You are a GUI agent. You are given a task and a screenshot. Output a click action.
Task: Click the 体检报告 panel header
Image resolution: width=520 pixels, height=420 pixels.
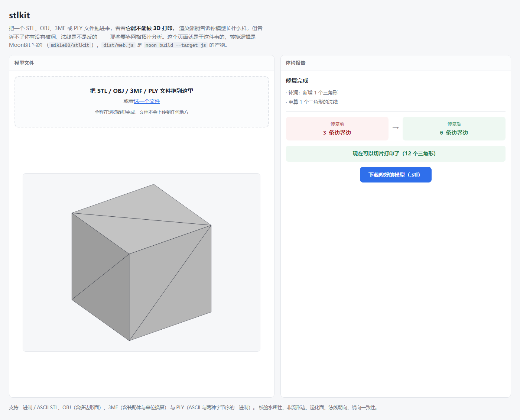tap(396, 63)
